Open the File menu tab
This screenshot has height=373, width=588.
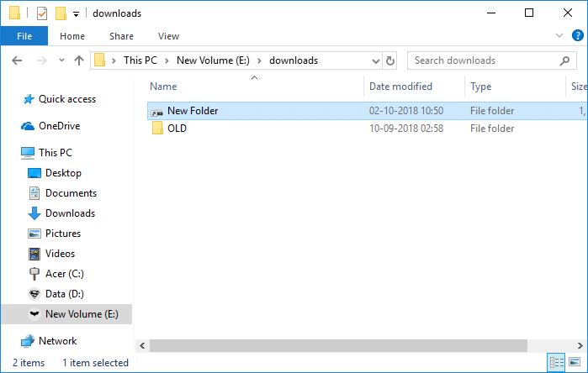pyautogui.click(x=24, y=36)
